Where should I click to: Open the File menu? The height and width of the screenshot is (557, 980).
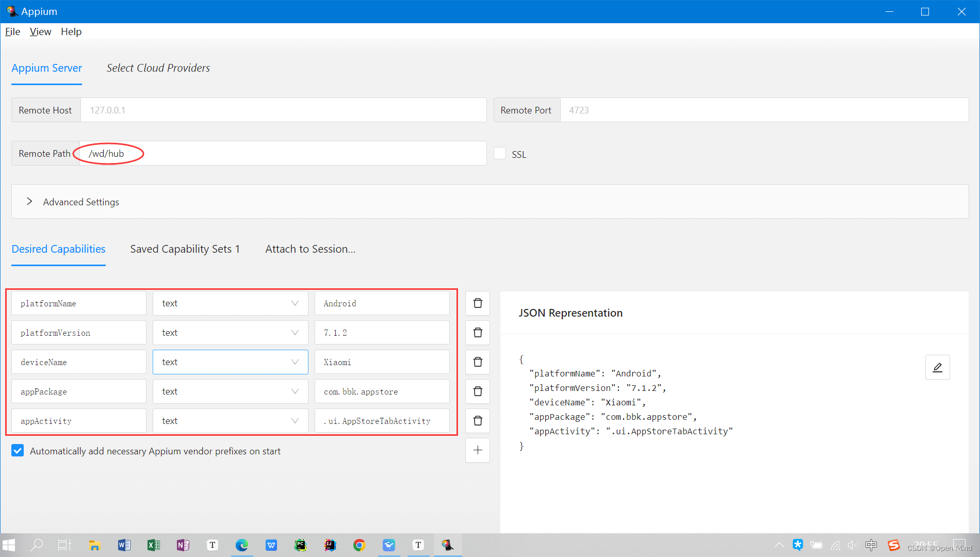(12, 31)
